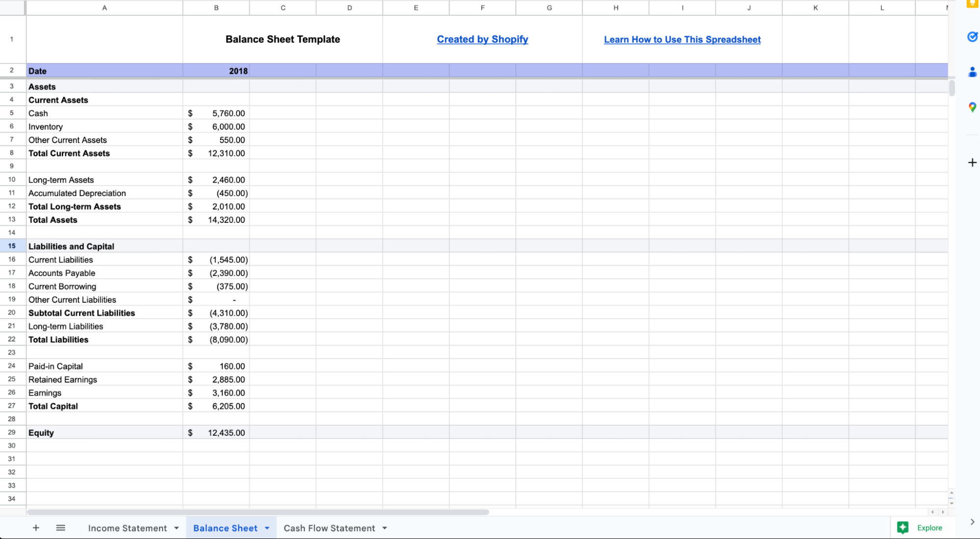The height and width of the screenshot is (539, 980).
Task: Switch to the Income Statement sheet
Action: coord(127,528)
